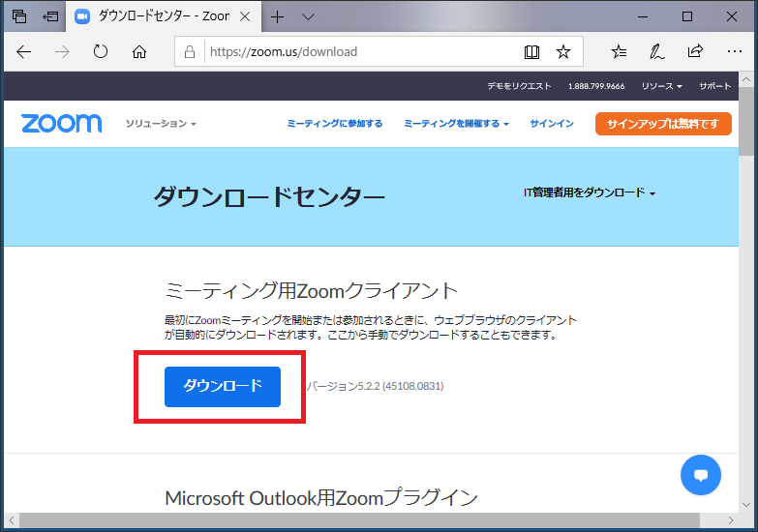Click the サインイン link
The image size is (758, 532).
point(552,124)
